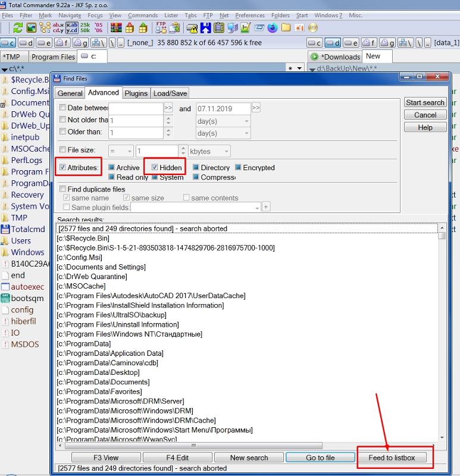This screenshot has width=460, height=476.
Task: Switch to thumbnail view via picture icon
Action: point(32,28)
